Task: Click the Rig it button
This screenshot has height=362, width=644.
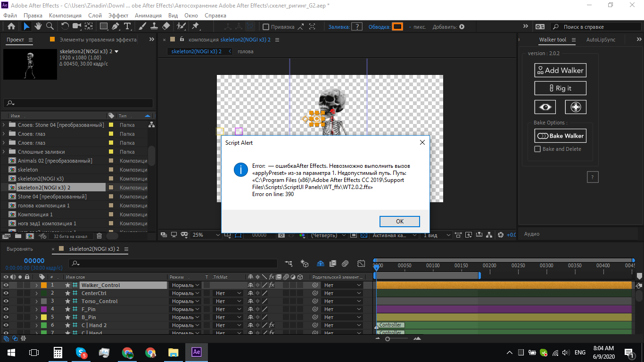Action: point(560,88)
